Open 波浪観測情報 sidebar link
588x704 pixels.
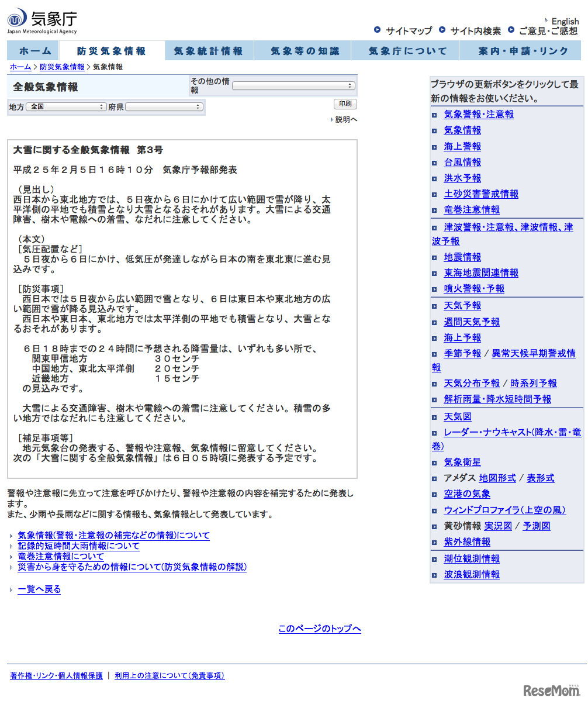click(472, 575)
